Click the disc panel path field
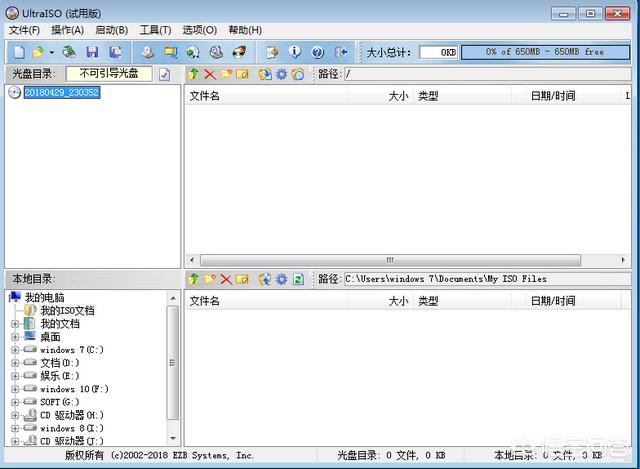 coord(487,74)
